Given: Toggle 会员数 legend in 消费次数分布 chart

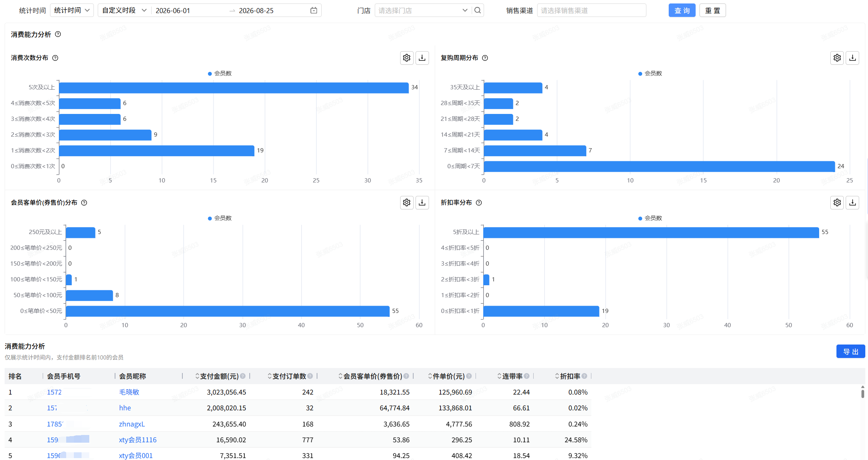Looking at the screenshot, I should (220, 74).
